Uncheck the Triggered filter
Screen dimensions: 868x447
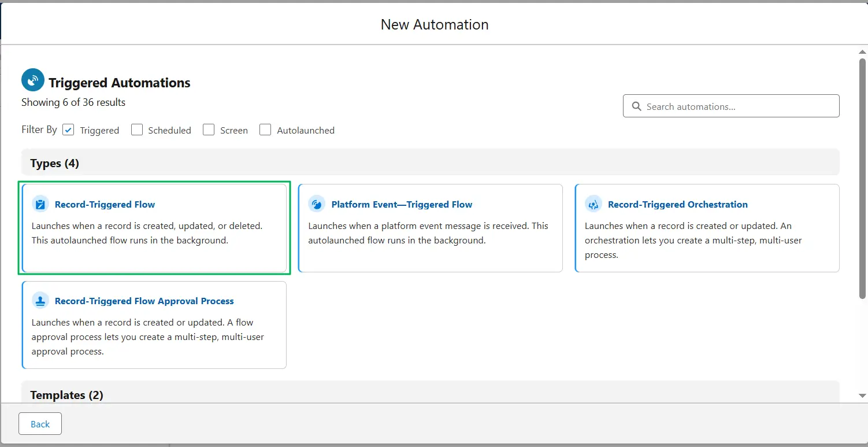(68, 130)
